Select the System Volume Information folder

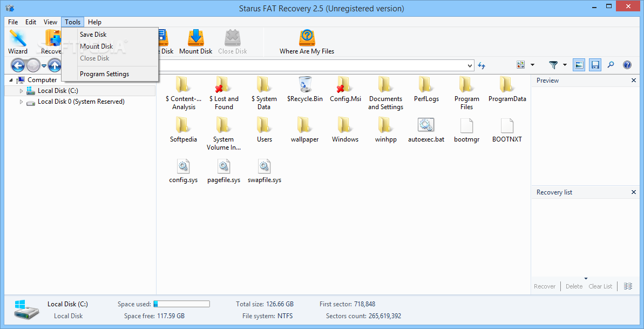point(224,134)
